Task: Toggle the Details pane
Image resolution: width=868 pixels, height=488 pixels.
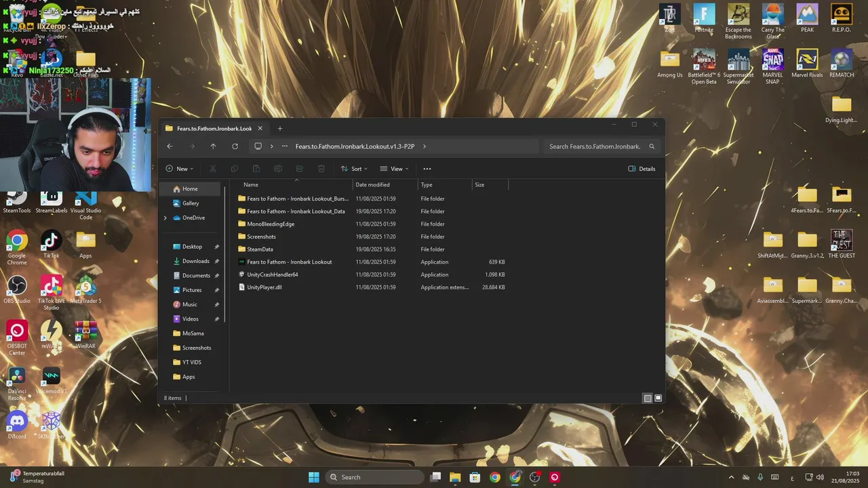Action: click(x=642, y=169)
